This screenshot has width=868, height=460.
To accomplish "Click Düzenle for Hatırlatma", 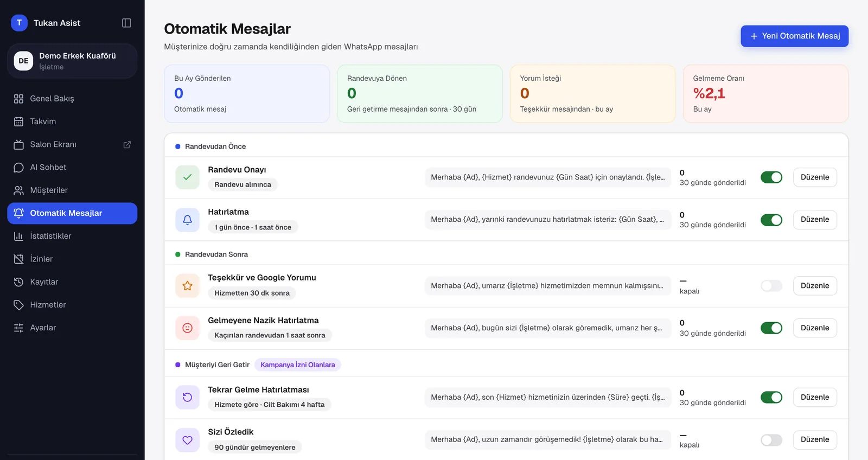I will pyautogui.click(x=815, y=220).
